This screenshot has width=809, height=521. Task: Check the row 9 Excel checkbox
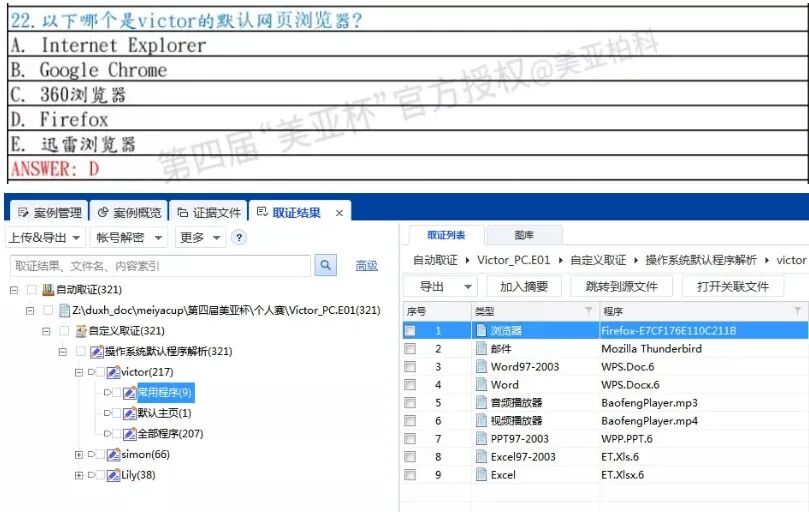pyautogui.click(x=410, y=475)
